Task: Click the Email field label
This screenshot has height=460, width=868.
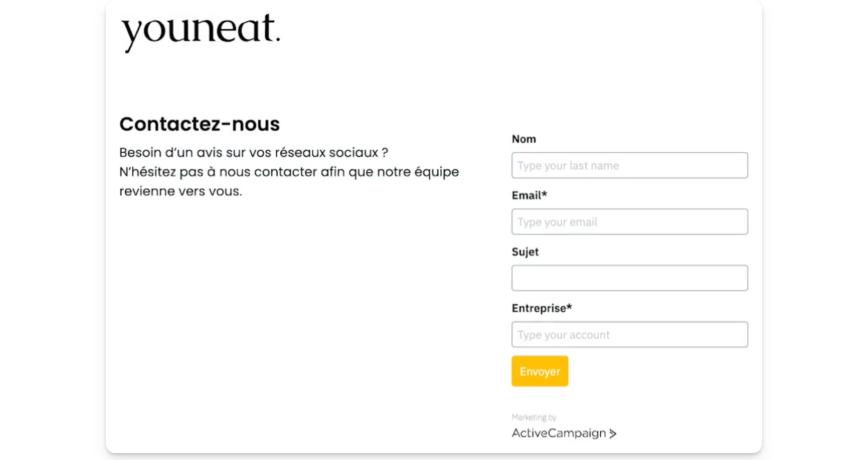Action: tap(527, 196)
